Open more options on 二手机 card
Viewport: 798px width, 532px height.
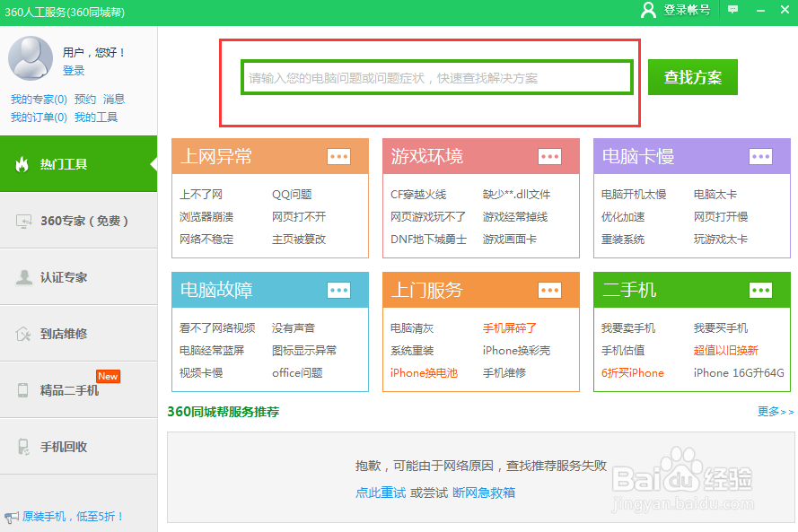761,291
